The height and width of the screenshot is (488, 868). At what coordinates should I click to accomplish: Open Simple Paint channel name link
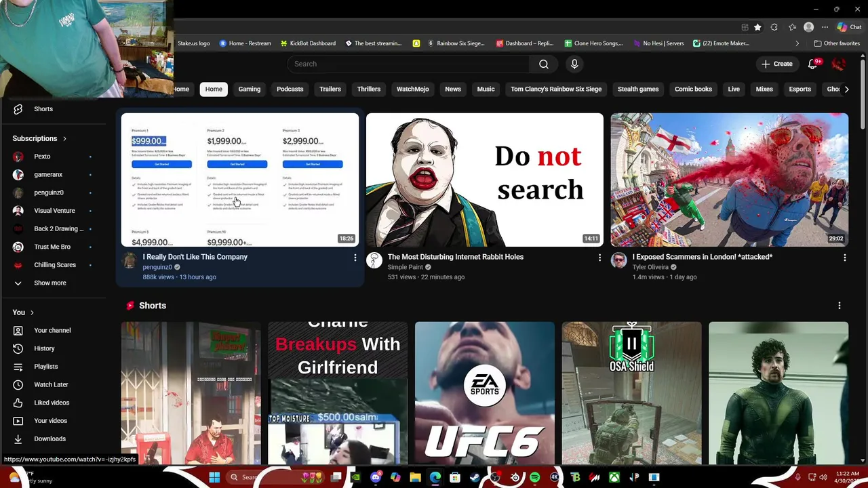click(405, 267)
